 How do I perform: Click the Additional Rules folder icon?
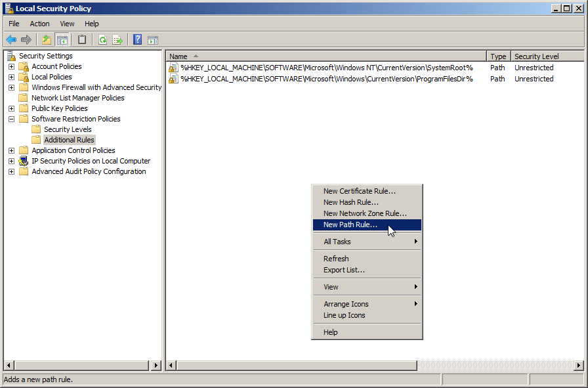(36, 140)
